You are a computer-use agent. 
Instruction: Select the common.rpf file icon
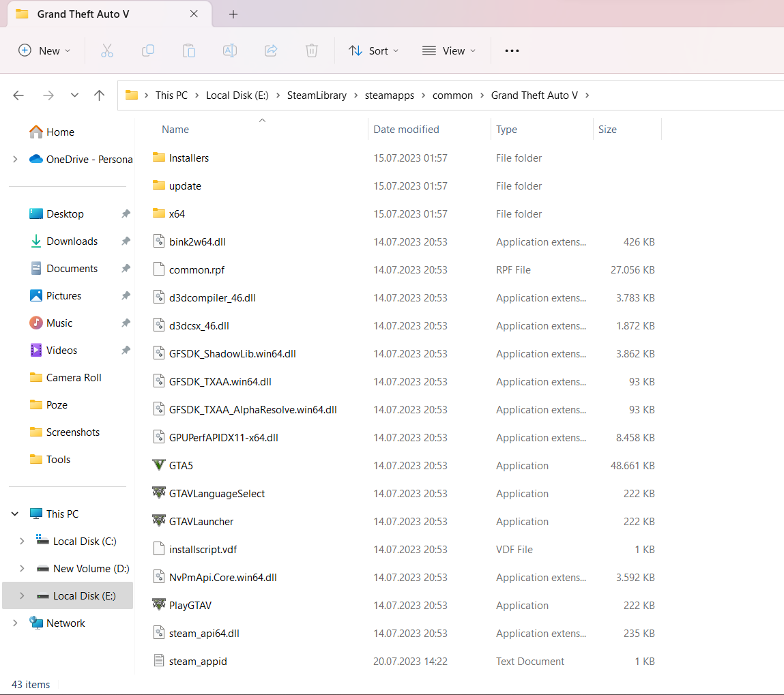[x=158, y=269]
